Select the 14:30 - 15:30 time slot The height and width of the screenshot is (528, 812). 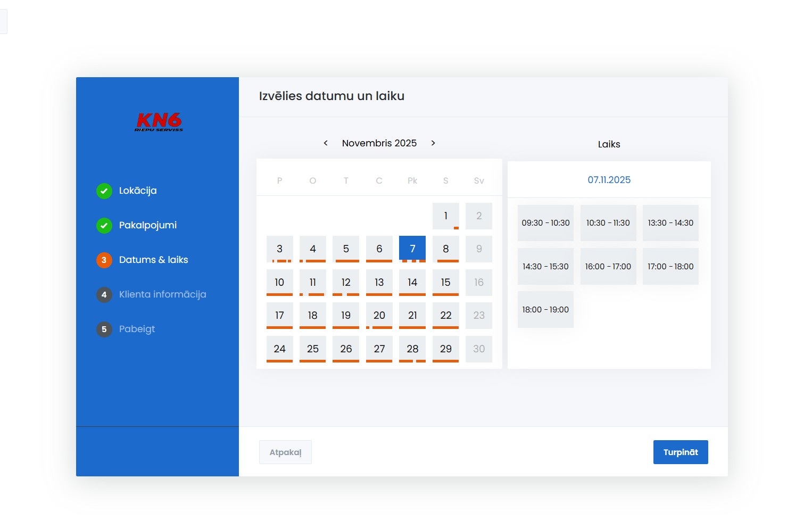tap(545, 266)
